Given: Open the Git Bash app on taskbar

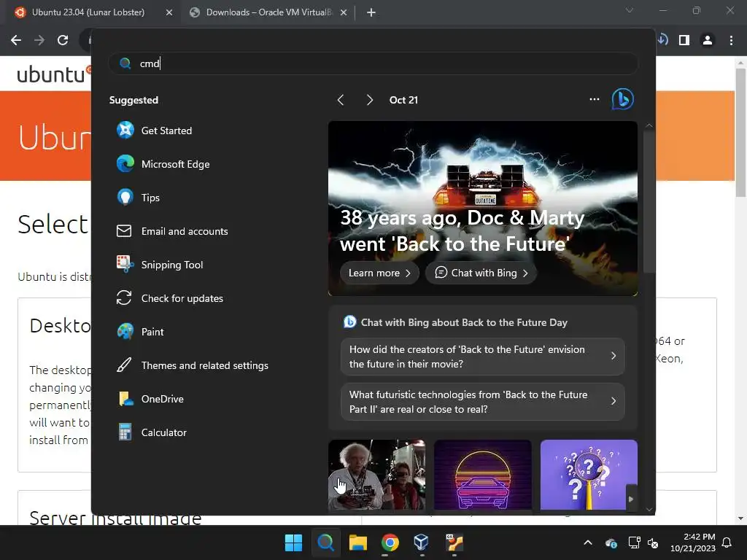Looking at the screenshot, I should pos(454,542).
